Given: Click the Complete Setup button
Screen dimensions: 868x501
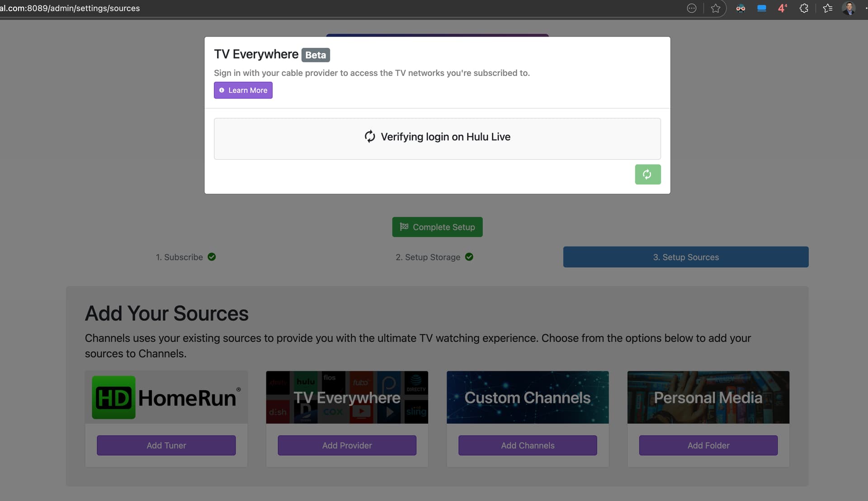Looking at the screenshot, I should coord(437,227).
